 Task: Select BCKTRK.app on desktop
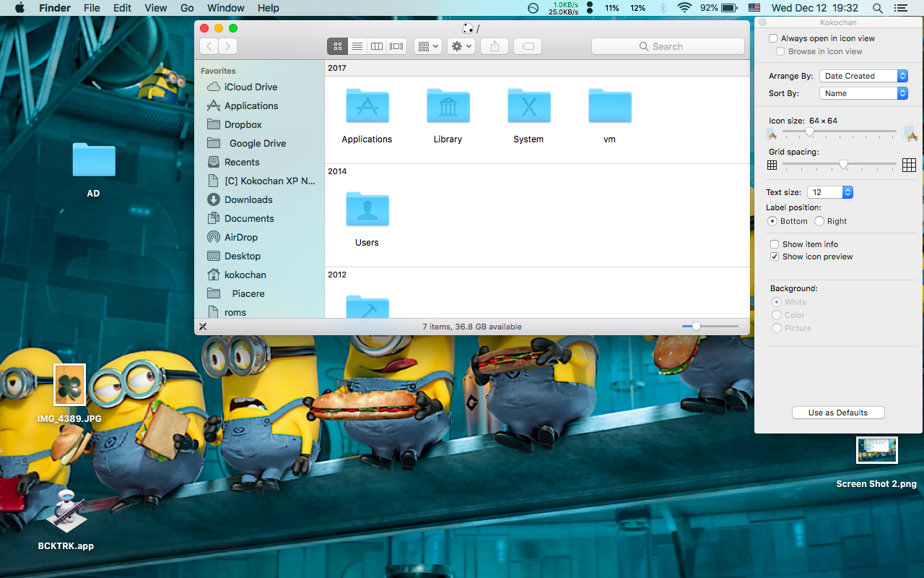[66, 512]
